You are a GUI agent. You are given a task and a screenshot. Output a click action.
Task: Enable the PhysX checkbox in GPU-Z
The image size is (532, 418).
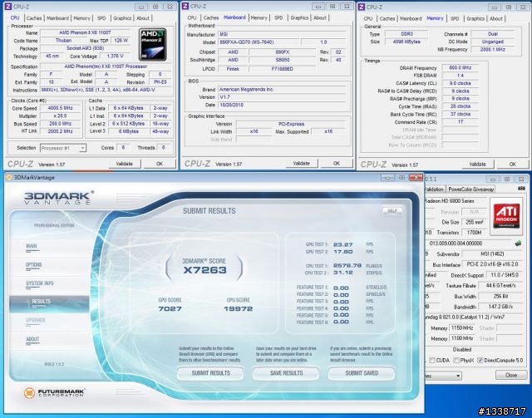[456, 361]
